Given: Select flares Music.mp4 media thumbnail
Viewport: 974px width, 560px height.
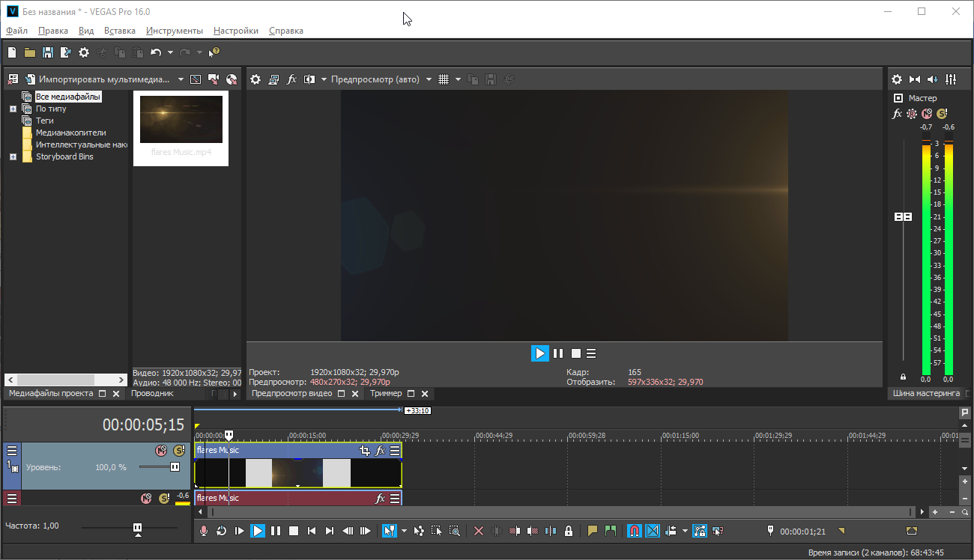Looking at the screenshot, I should click(x=181, y=120).
